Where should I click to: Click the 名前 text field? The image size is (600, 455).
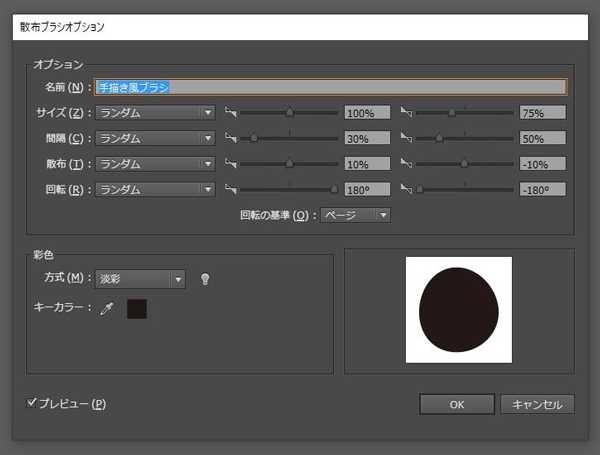(331, 87)
